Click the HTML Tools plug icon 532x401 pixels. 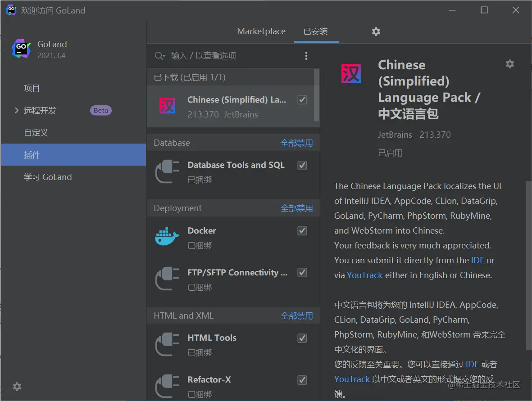(x=167, y=344)
